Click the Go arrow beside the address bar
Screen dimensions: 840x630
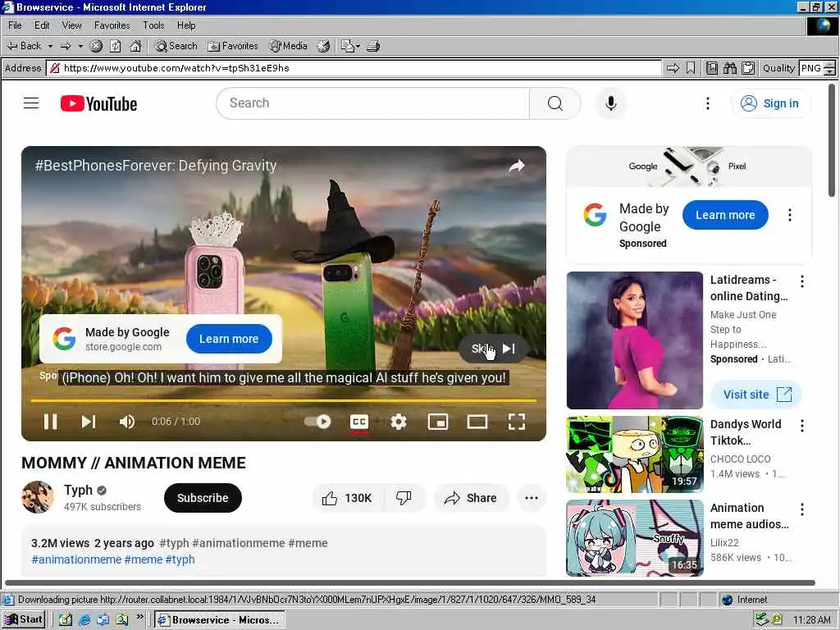coord(673,68)
